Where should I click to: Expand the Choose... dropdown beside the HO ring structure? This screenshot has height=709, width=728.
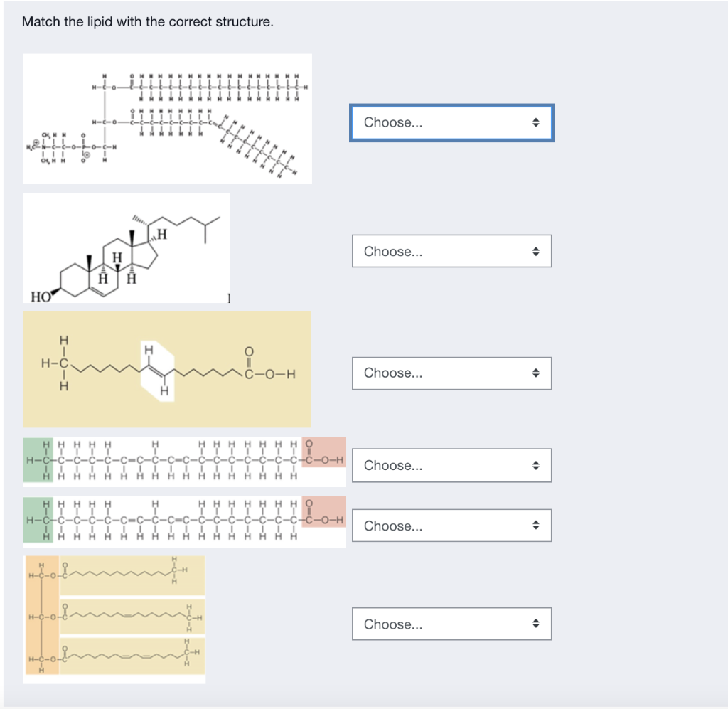pos(451,252)
